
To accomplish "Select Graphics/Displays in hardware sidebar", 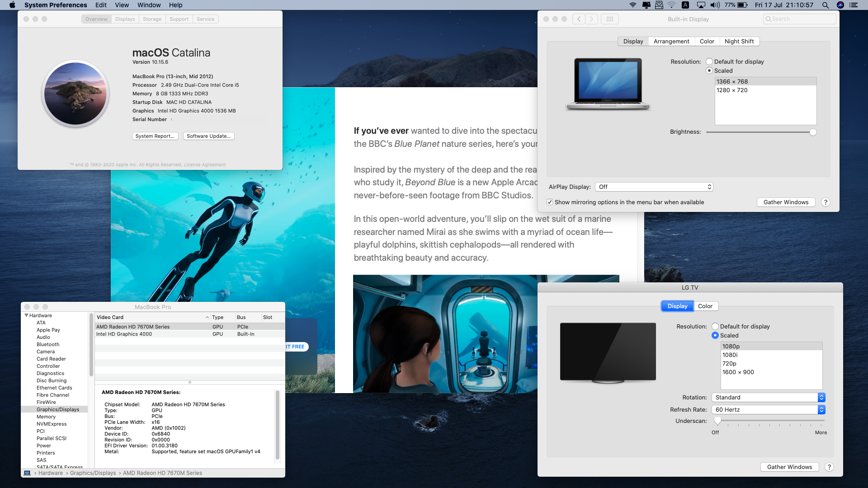I will (55, 409).
